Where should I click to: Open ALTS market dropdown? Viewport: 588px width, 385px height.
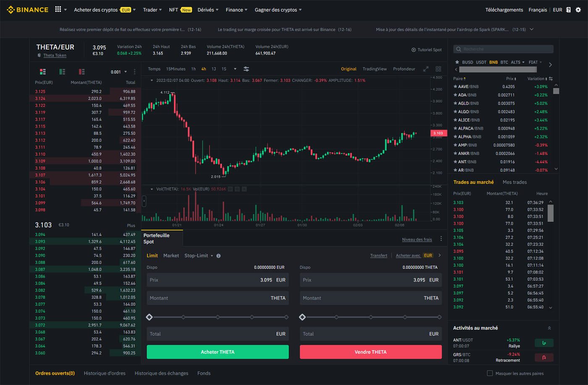point(517,62)
